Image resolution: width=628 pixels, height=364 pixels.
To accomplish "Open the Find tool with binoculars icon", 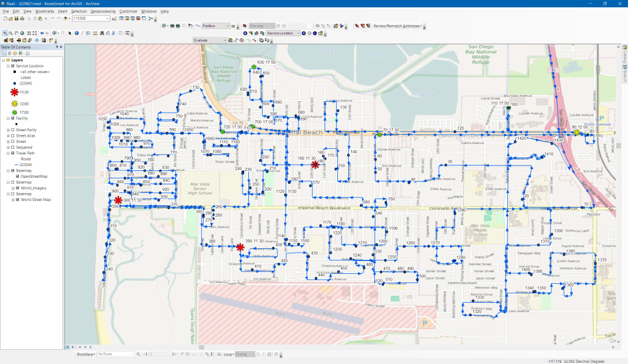I will 102,34.
